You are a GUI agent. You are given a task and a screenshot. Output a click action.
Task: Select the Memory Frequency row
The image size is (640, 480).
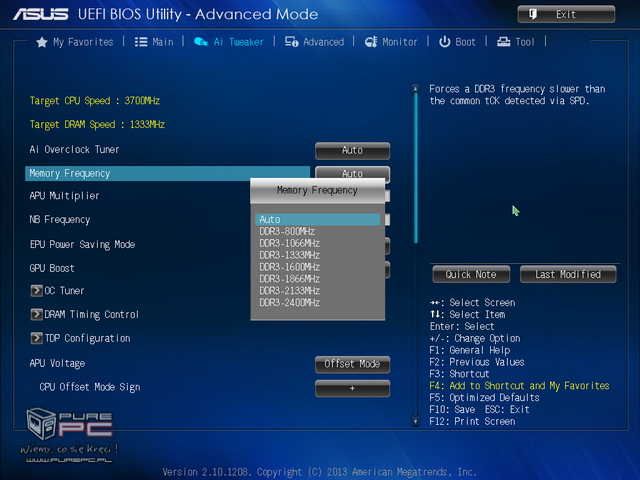(167, 173)
